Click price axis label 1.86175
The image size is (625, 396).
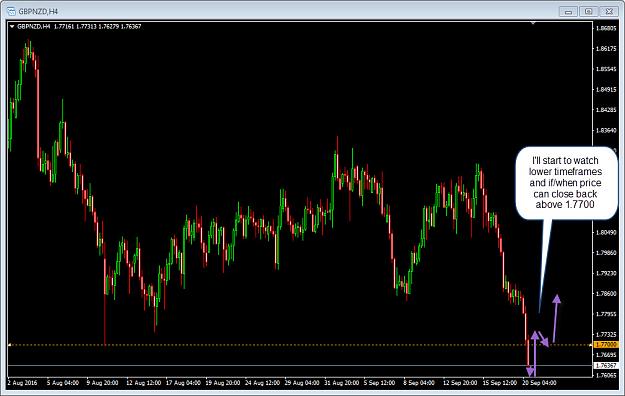click(x=606, y=49)
